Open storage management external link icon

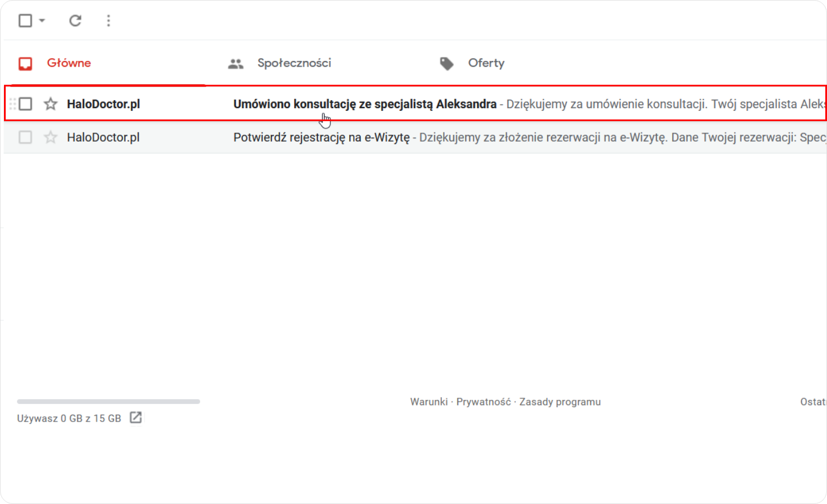[136, 418]
